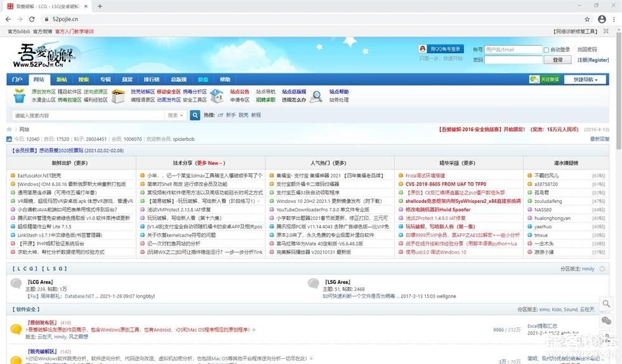The image size is (622, 364).
Task: Reload the page with the refresh icon
Action: coord(32,19)
